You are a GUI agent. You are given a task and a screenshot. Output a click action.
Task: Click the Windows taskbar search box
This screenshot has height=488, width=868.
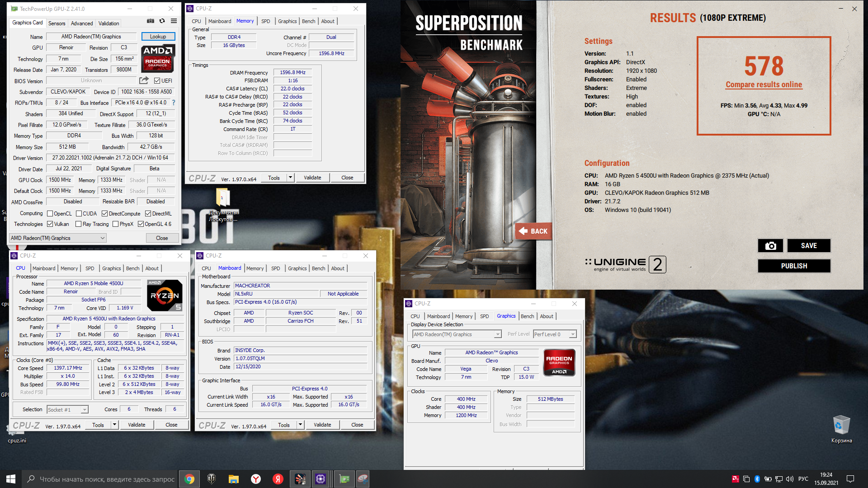pos(99,479)
